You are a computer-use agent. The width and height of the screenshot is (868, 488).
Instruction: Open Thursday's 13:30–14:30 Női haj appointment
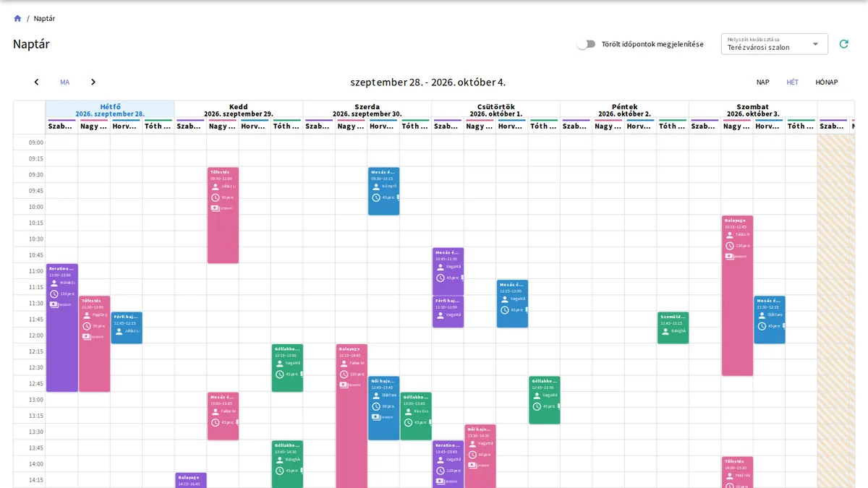(480, 456)
